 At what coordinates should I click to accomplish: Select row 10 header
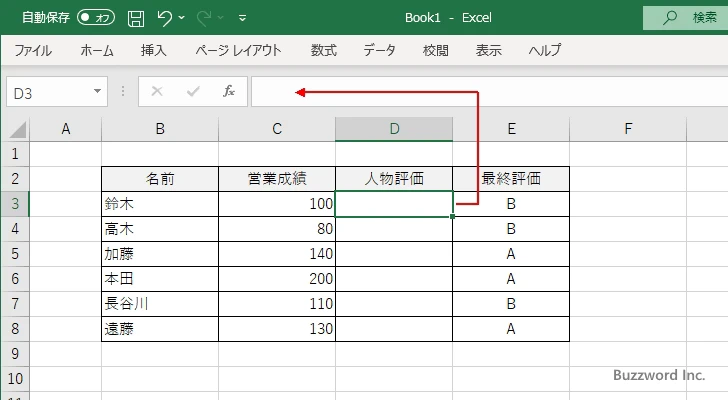15,379
